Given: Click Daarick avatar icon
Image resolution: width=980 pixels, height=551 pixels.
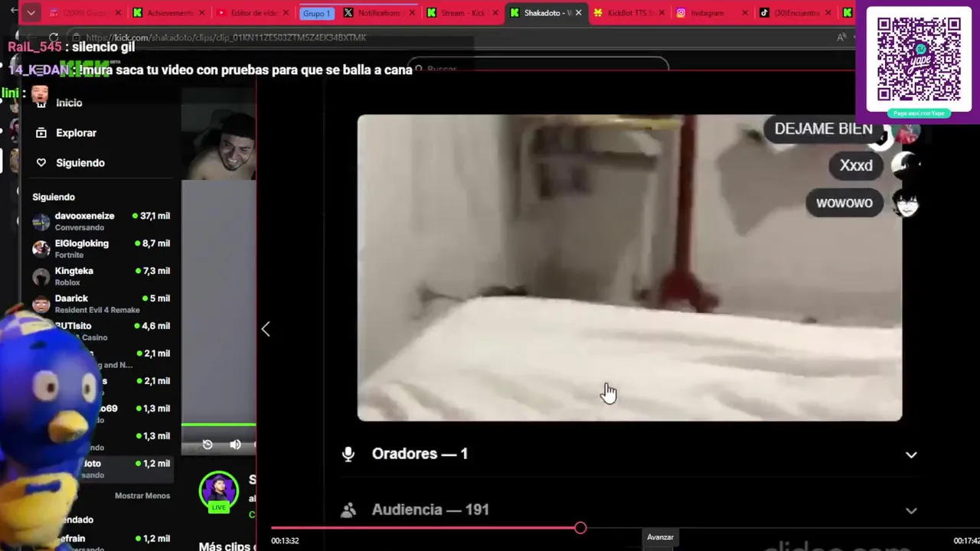Looking at the screenshot, I should coord(41,305).
